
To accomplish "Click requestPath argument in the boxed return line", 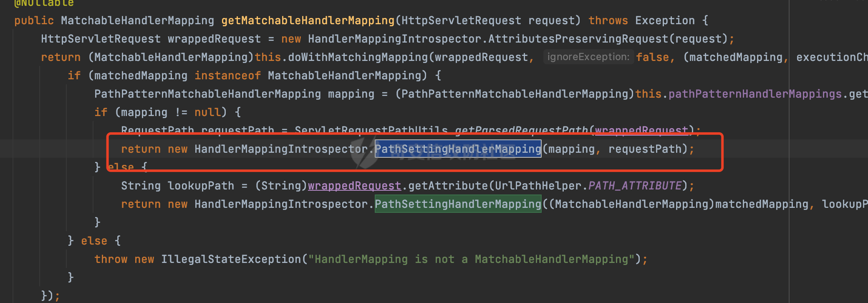I will 645,149.
